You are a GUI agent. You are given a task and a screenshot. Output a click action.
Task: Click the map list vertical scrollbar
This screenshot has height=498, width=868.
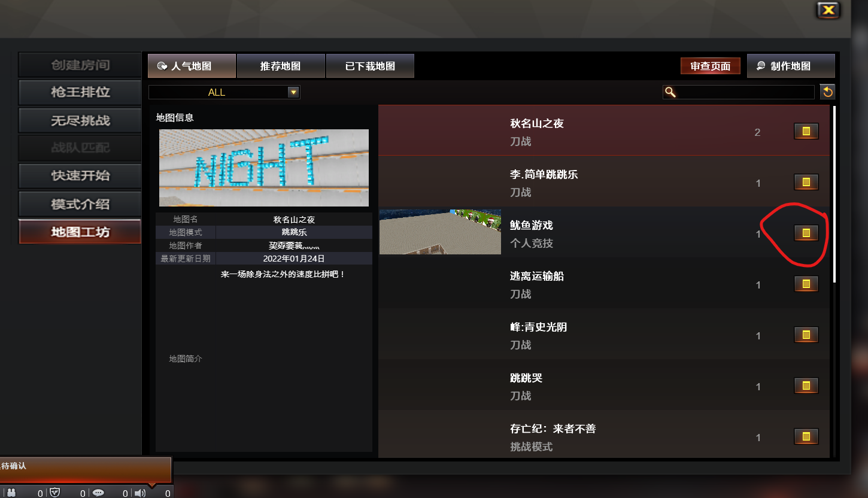click(834, 194)
